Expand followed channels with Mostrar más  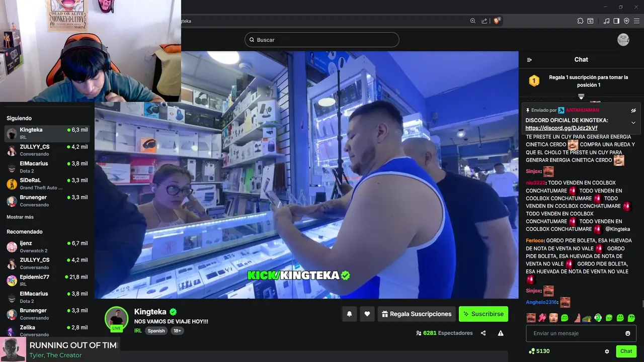pyautogui.click(x=20, y=217)
